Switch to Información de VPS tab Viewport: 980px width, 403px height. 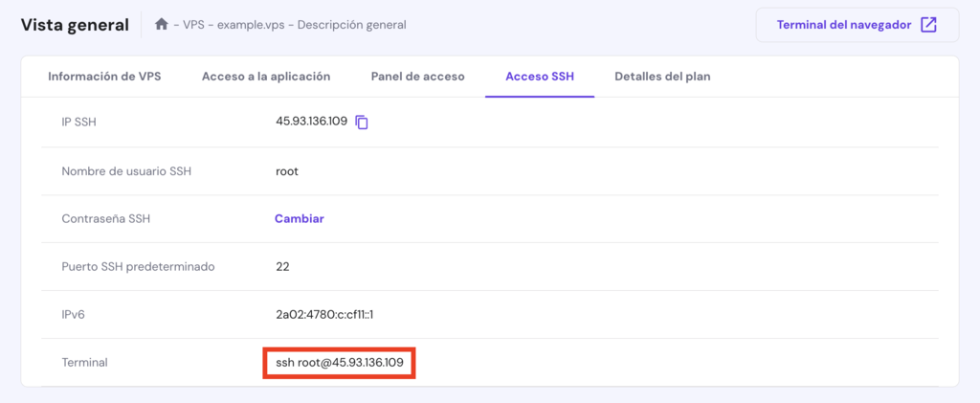click(x=104, y=77)
